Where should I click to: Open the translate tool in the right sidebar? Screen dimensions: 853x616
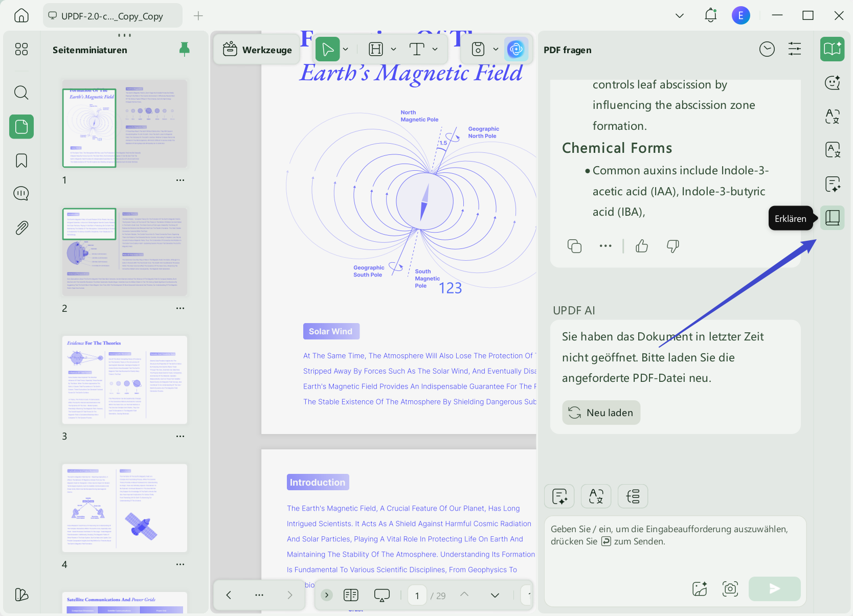point(832,117)
